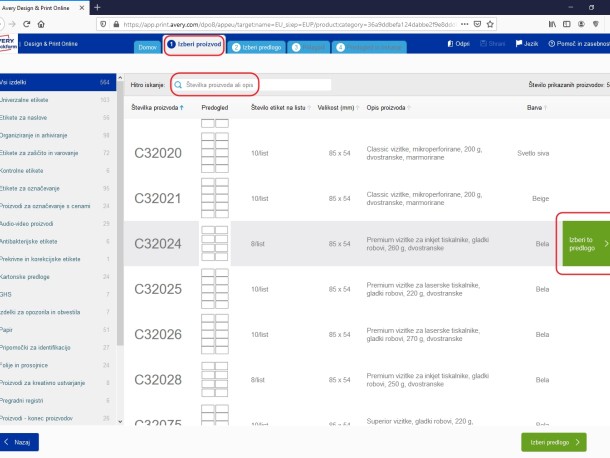
Task: Click the Avery logo
Action: click(8, 44)
